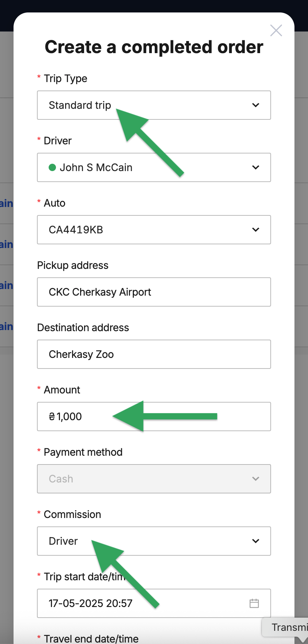Open calendar icon in trip start date field

point(254,603)
